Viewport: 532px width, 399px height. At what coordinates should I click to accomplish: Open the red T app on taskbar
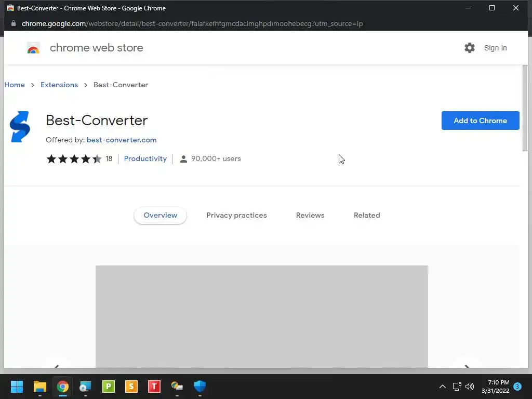(x=154, y=387)
